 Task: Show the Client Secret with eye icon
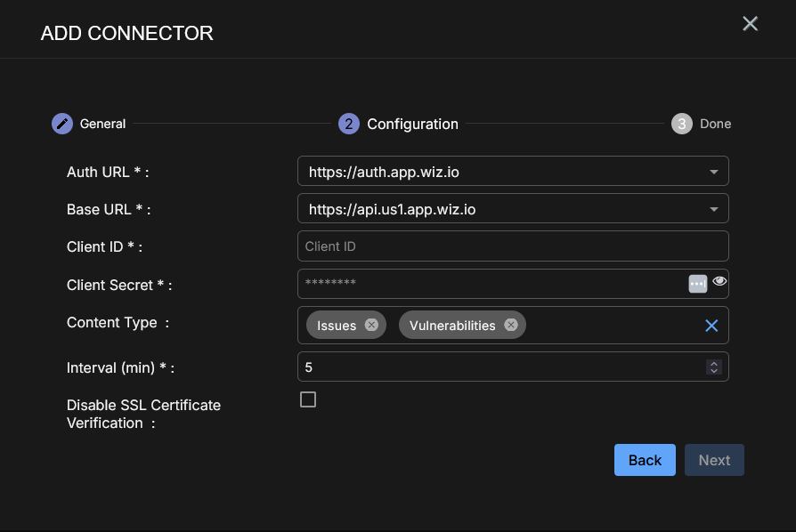[719, 282]
